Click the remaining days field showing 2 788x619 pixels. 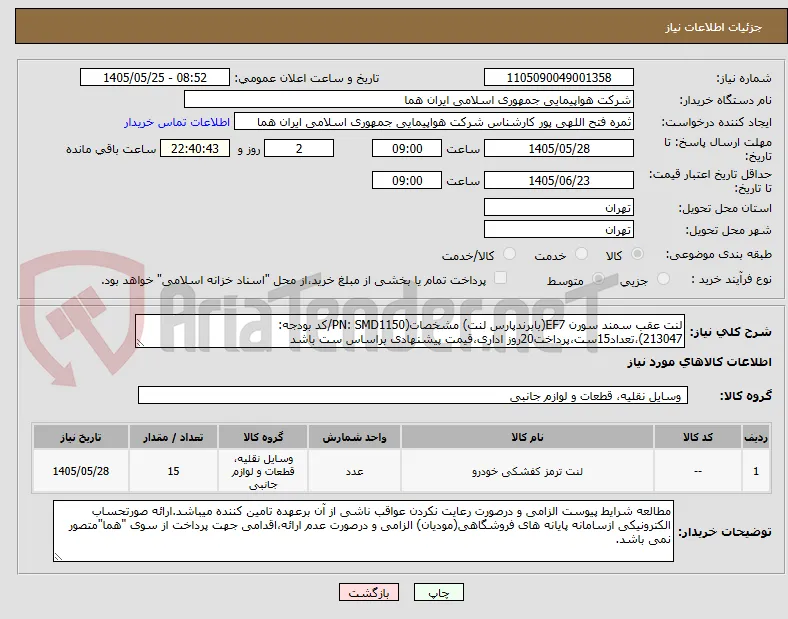299,149
